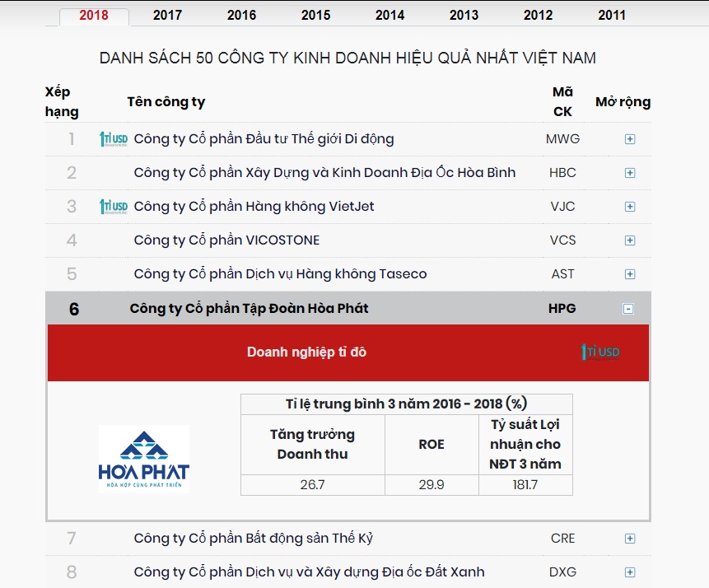The width and height of the screenshot is (709, 588).
Task: Open Công ty Cổ phần Bất động sản Thế Kỷ
Action: (253, 539)
